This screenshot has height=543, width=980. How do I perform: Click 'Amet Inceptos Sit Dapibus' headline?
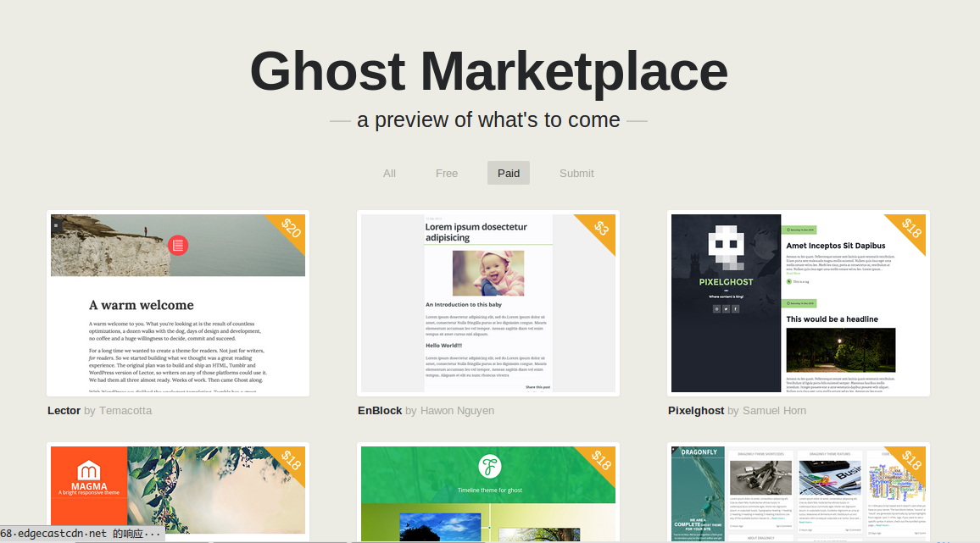pyautogui.click(x=836, y=246)
